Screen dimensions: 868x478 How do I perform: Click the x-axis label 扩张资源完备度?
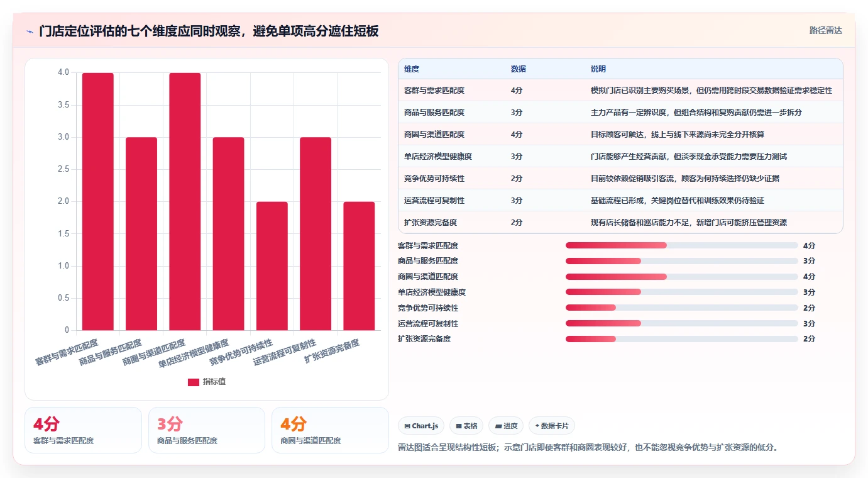click(x=332, y=351)
